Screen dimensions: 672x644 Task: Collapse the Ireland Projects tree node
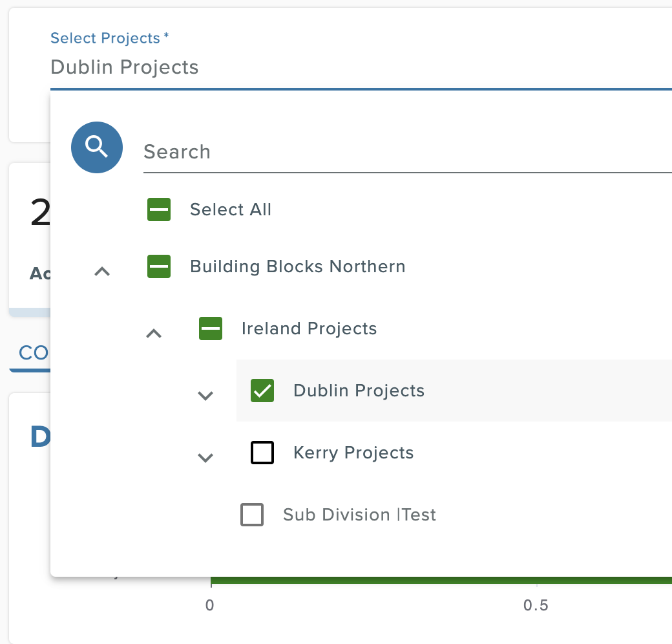(x=154, y=334)
